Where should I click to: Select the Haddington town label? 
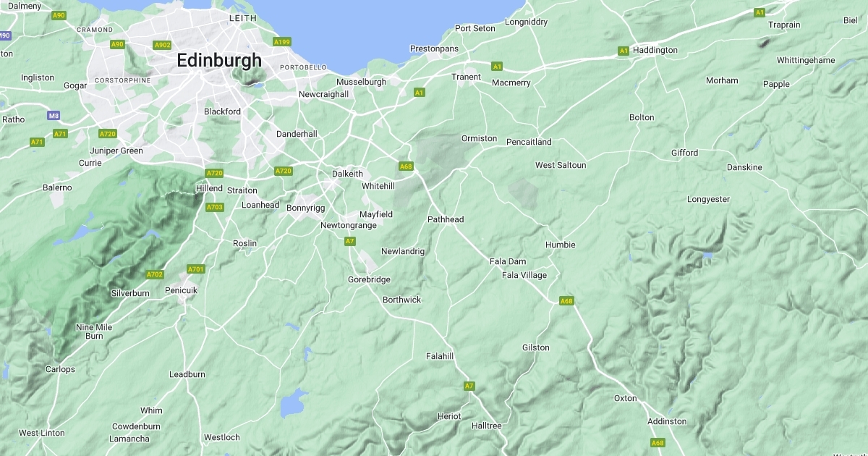click(655, 50)
